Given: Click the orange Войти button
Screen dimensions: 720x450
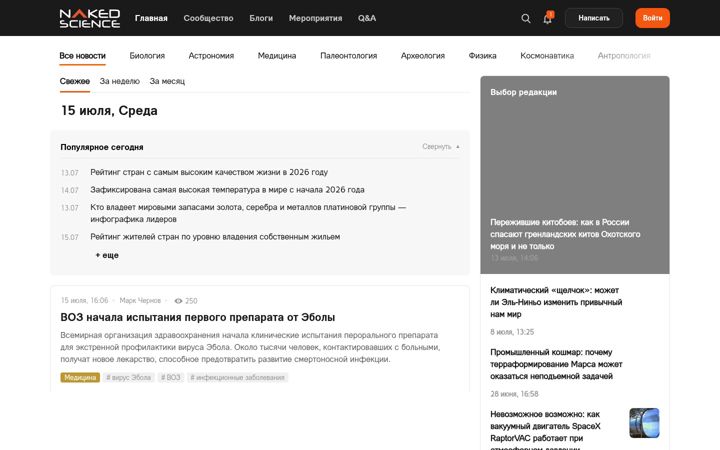Looking at the screenshot, I should pos(652,18).
